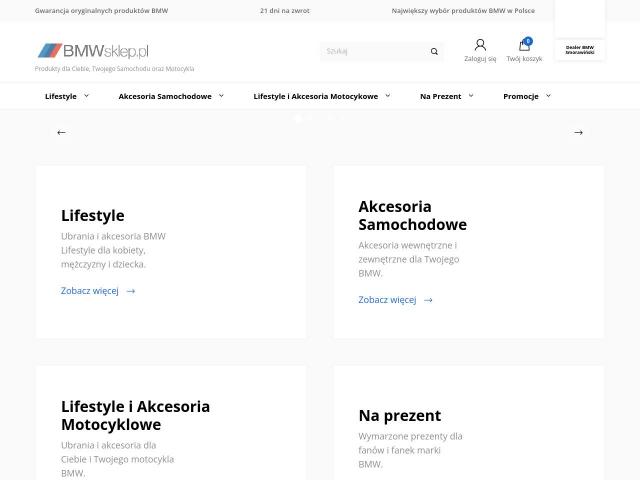Screen dimensions: 640x480
Task: Open the Lifestyle menu item
Action: pyautogui.click(x=61, y=96)
